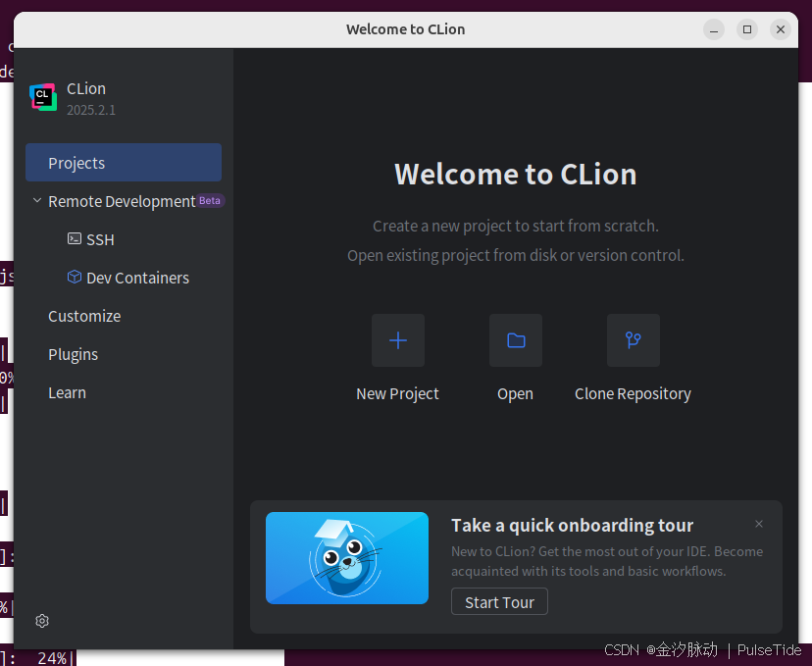Click the Dev Containers cube icon
The width and height of the screenshot is (812, 666).
click(x=75, y=277)
